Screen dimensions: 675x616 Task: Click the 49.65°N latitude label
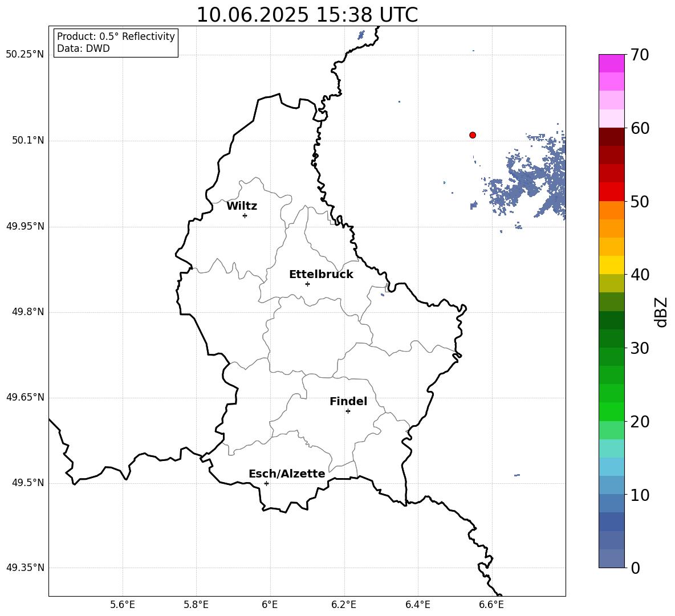pos(25,397)
